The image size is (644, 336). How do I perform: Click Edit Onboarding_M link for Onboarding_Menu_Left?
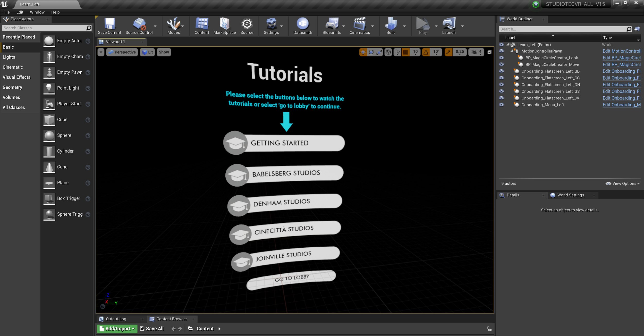pos(622,105)
